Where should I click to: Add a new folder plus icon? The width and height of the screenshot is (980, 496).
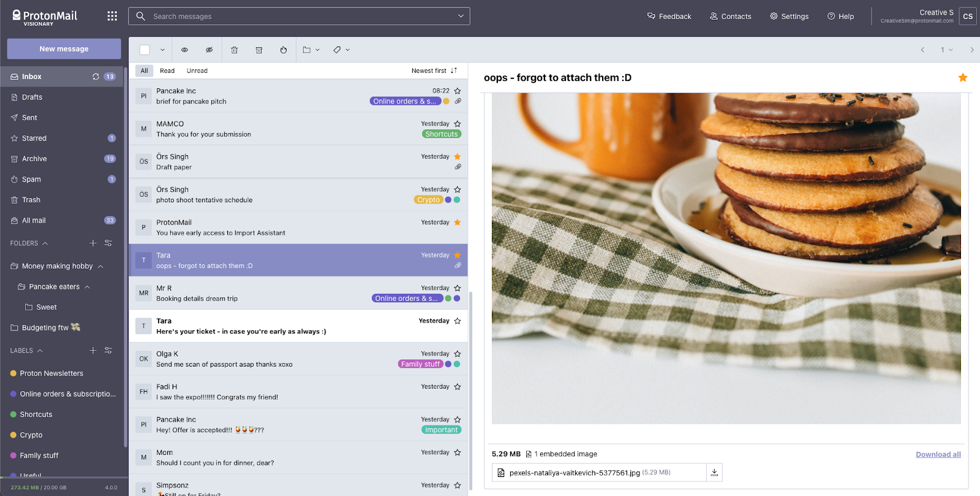point(93,243)
